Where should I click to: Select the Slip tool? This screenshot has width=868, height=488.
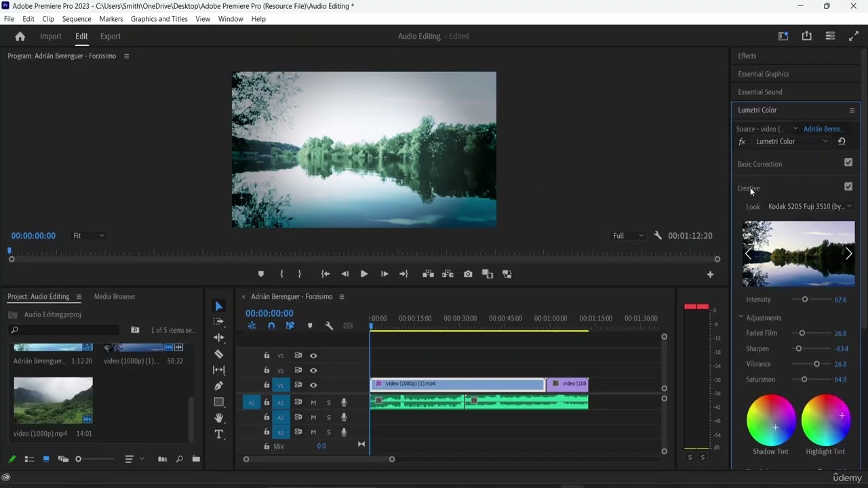click(x=218, y=369)
